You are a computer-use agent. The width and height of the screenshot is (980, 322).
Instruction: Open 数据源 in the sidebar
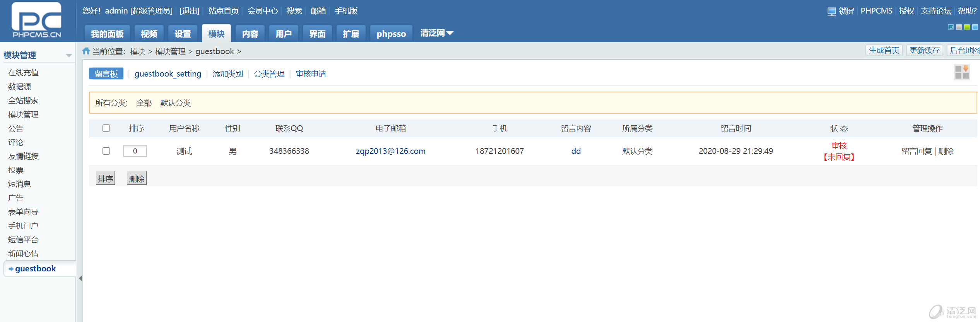(19, 87)
